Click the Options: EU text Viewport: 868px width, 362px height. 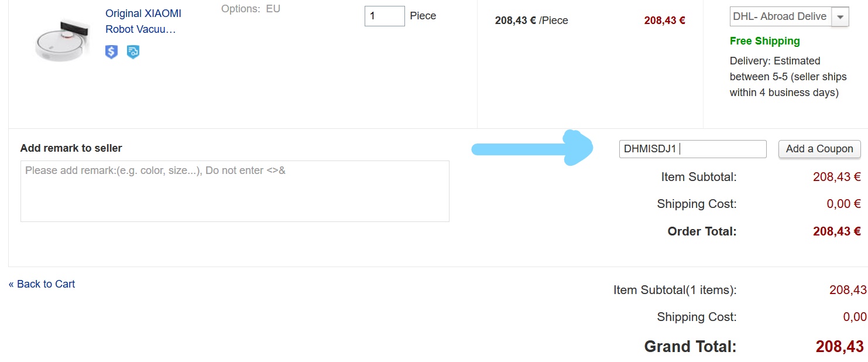251,9
